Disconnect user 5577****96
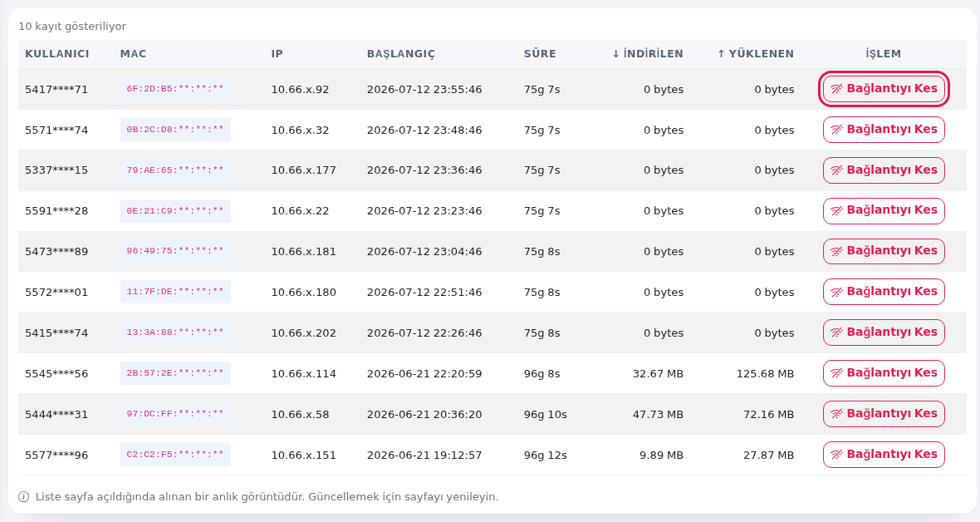This screenshot has width=980, height=522. (884, 455)
